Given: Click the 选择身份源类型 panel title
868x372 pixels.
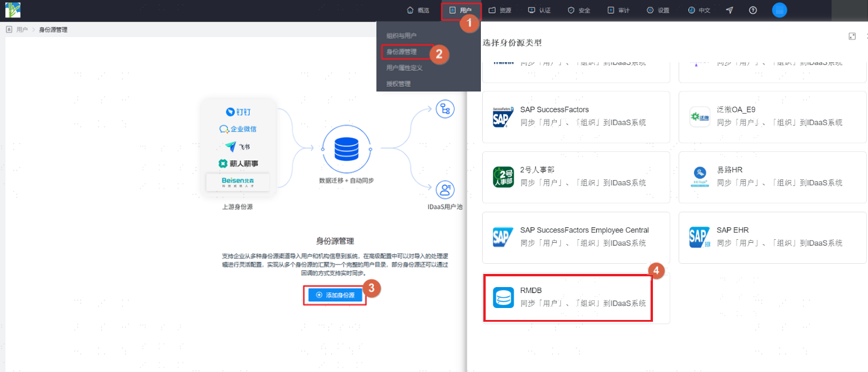Looking at the screenshot, I should [513, 43].
